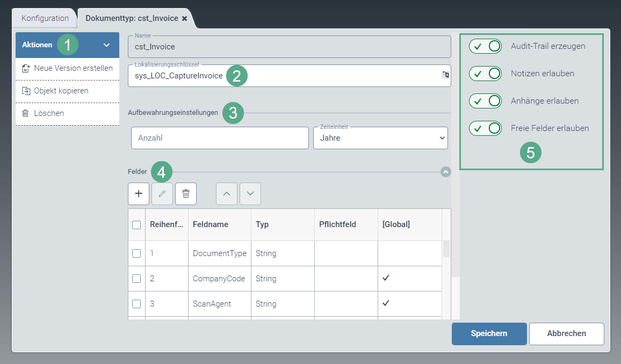
Task: Switch to the Konfiguration tab
Action: (x=45, y=18)
